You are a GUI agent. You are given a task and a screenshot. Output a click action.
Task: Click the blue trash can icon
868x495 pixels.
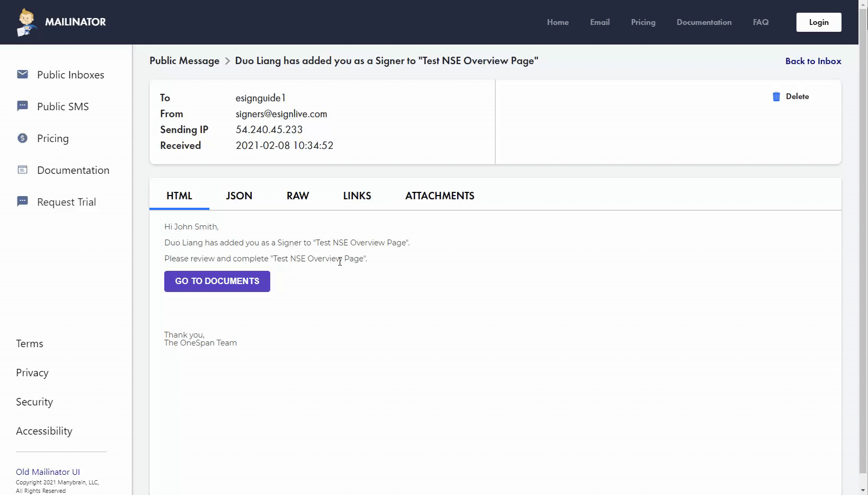coord(776,96)
